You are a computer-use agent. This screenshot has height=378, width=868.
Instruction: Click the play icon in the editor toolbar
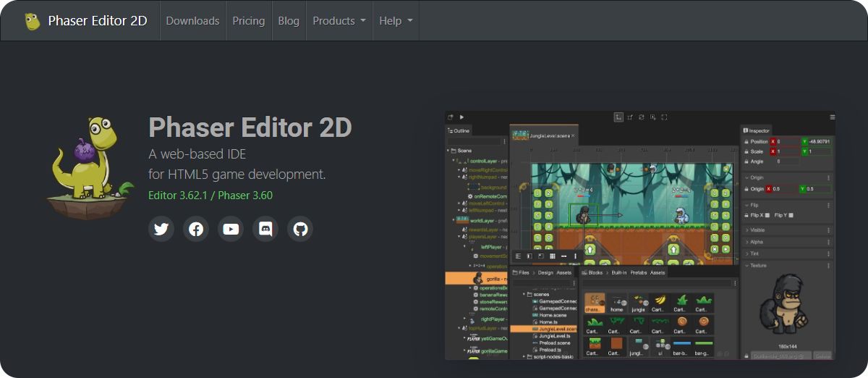tap(461, 117)
